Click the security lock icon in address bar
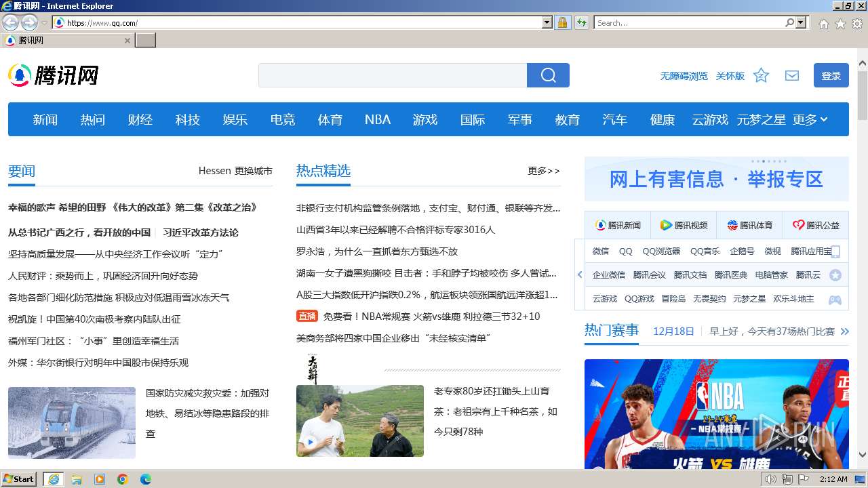The height and width of the screenshot is (488, 868). pyautogui.click(x=562, y=22)
